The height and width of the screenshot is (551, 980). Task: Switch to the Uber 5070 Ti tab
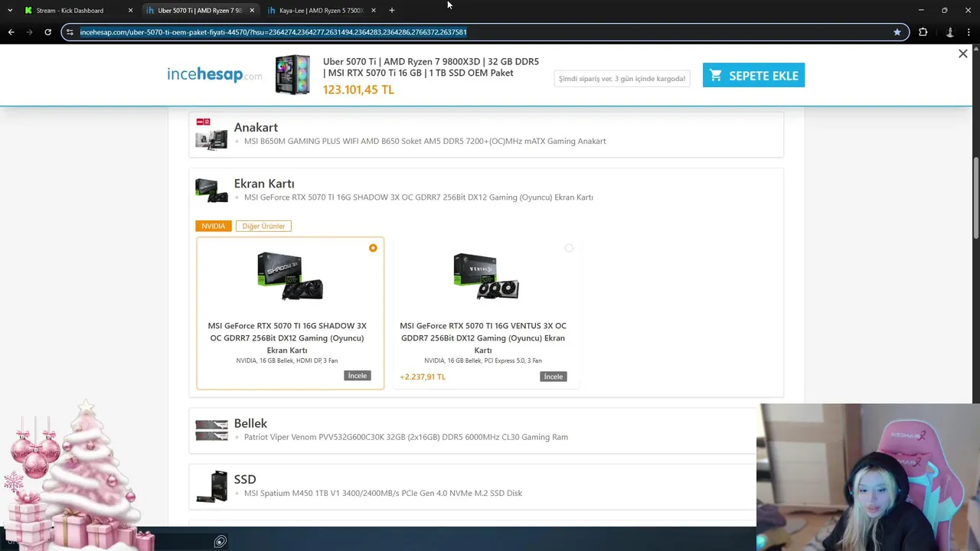(199, 10)
